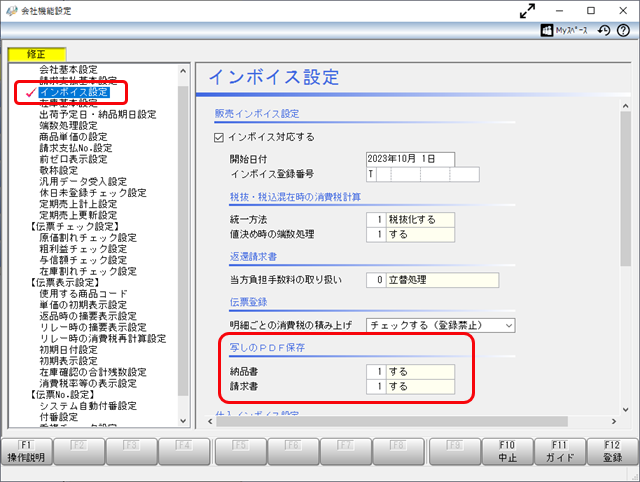Click the 統一方法 code field
The image size is (640, 482).
[x=376, y=220]
